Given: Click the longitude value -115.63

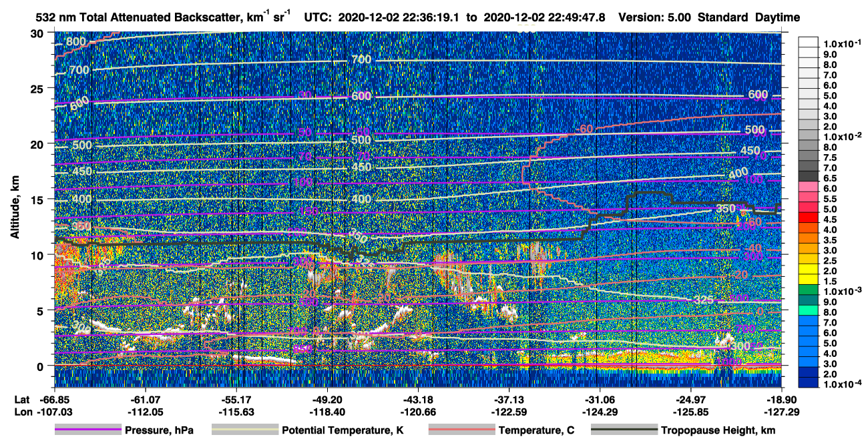Looking at the screenshot, I should coord(237,412).
